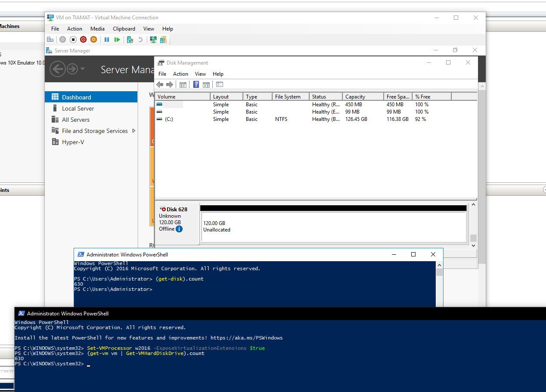The width and height of the screenshot is (546, 392).
Task: Sort by Layout column header
Action: point(226,97)
